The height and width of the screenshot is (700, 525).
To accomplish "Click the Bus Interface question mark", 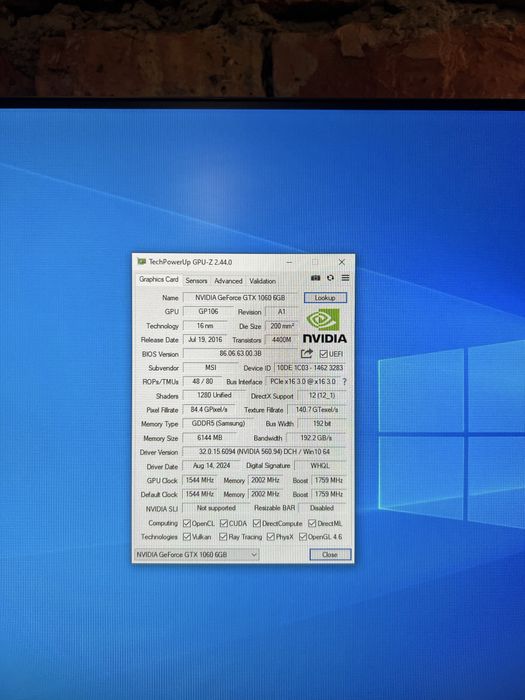I will [x=344, y=382].
